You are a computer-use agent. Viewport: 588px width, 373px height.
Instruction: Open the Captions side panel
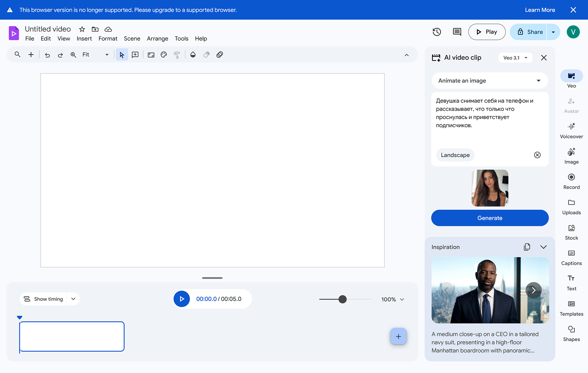(x=571, y=257)
